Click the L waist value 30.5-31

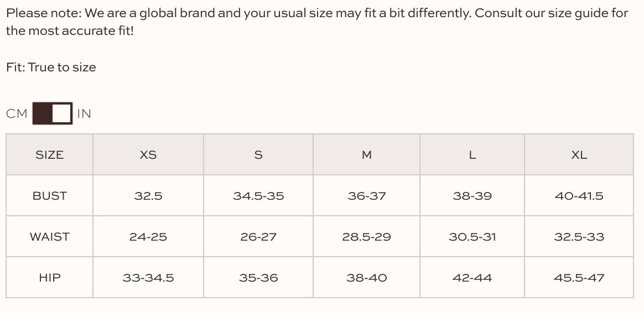point(472,237)
